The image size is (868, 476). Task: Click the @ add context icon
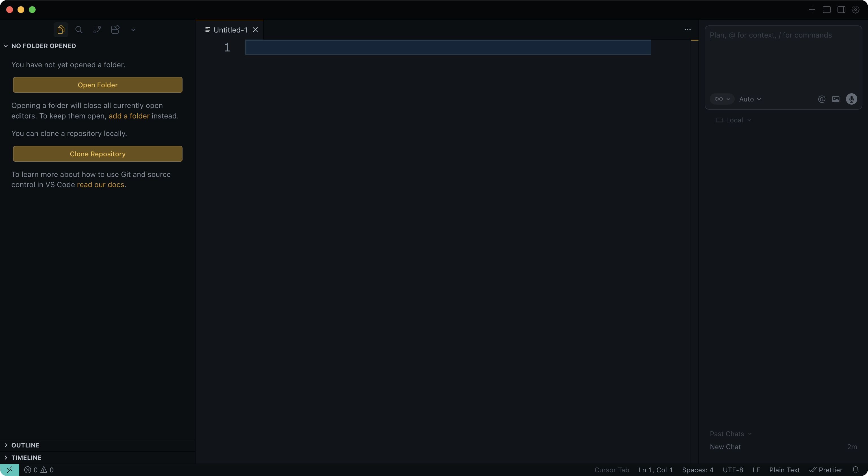821,99
